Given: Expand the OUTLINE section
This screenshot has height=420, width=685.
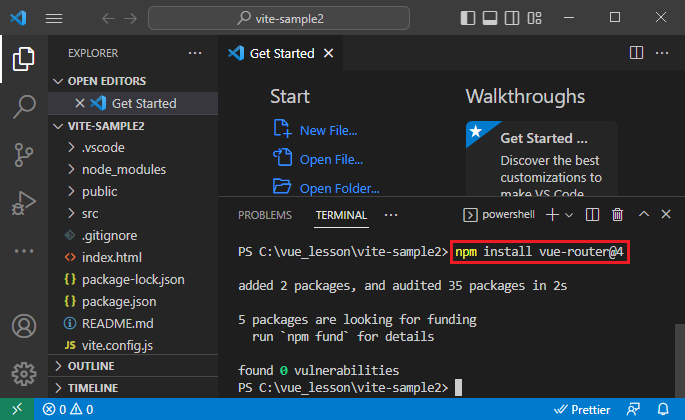Looking at the screenshot, I should (x=133, y=366).
